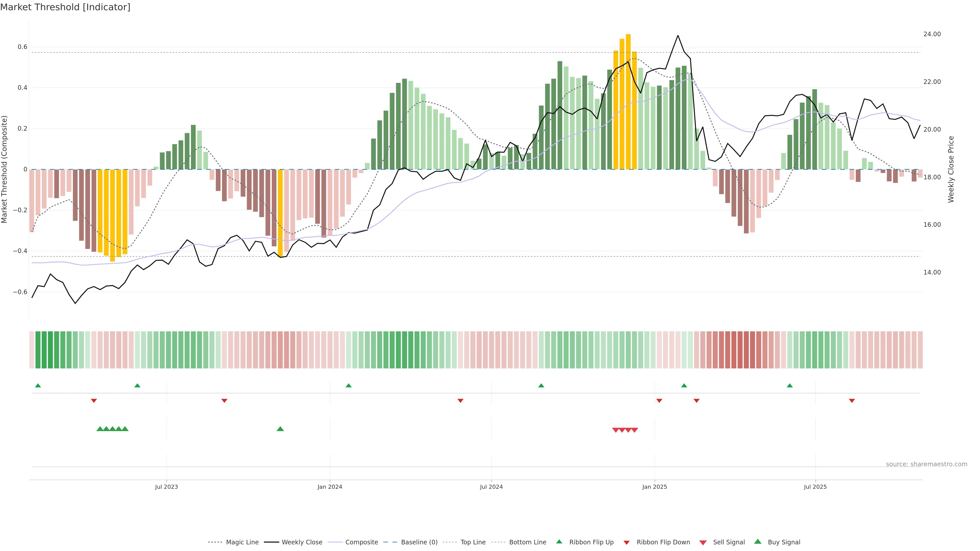Click the Jan 2025 x-axis label

pos(654,487)
